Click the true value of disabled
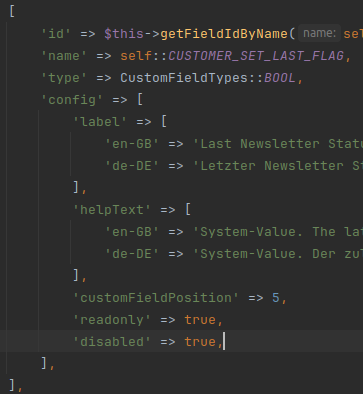 pos(200,342)
